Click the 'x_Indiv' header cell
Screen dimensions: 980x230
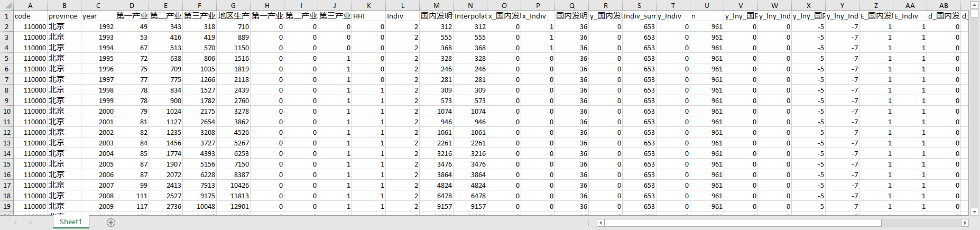tap(538, 16)
